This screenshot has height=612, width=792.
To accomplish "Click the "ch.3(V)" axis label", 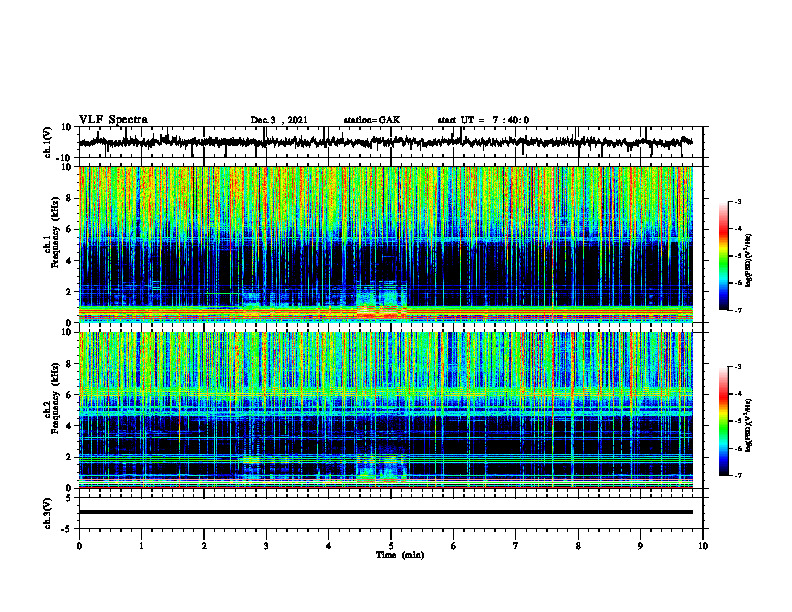I will tap(48, 513).
